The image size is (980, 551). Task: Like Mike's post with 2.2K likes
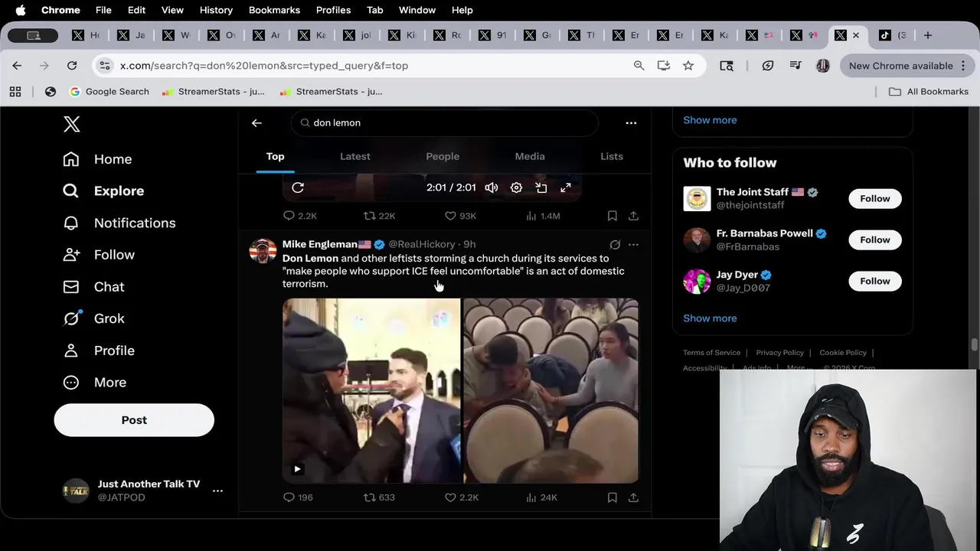(x=462, y=497)
